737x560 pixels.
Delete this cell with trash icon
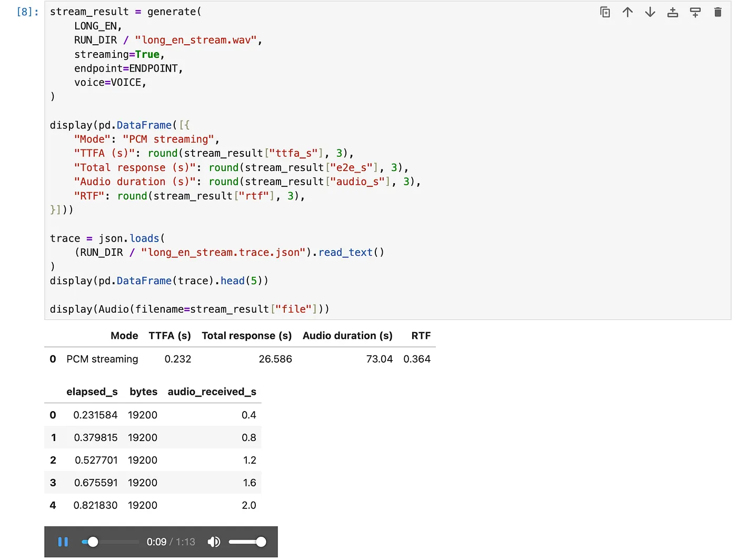718,12
